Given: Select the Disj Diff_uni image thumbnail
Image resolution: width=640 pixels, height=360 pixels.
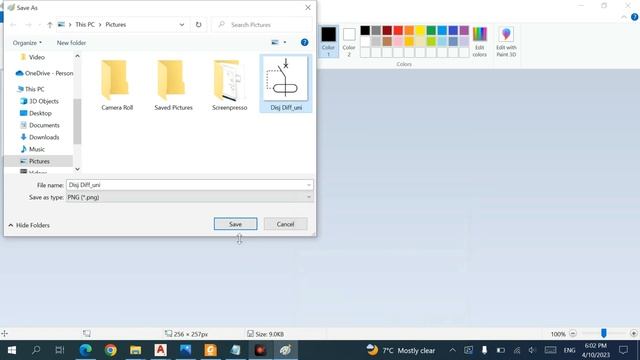Looking at the screenshot, I should [x=286, y=84].
